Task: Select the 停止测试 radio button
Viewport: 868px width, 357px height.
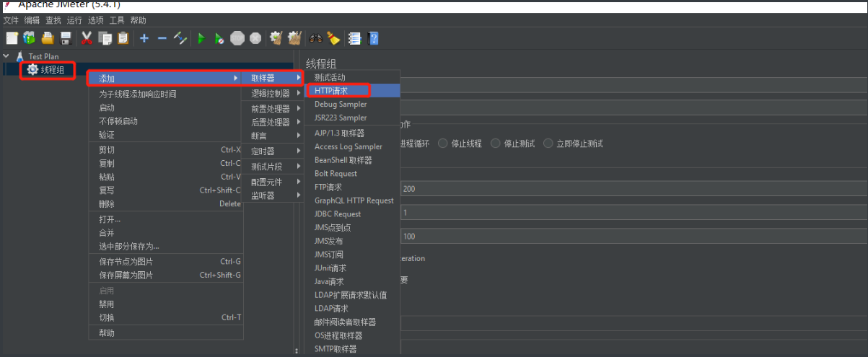Action: click(x=496, y=144)
